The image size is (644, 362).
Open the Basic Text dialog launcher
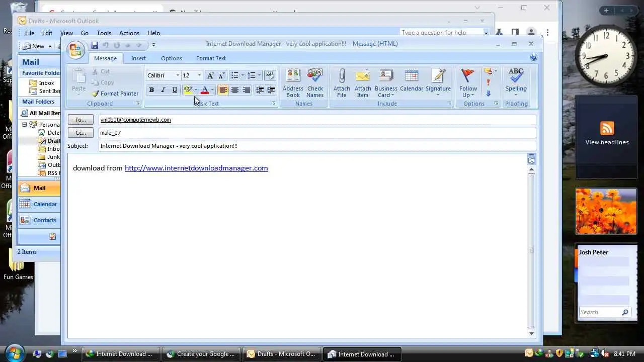pyautogui.click(x=274, y=104)
